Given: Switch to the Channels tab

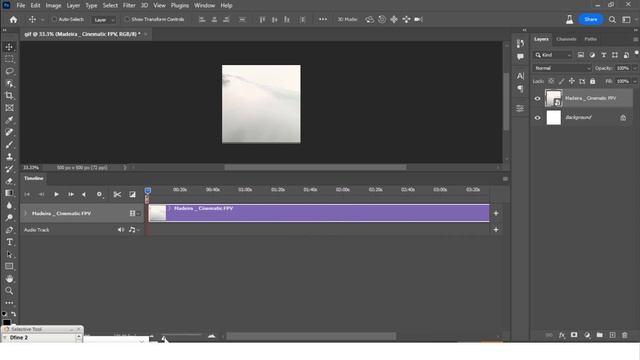Looking at the screenshot, I should (x=566, y=39).
